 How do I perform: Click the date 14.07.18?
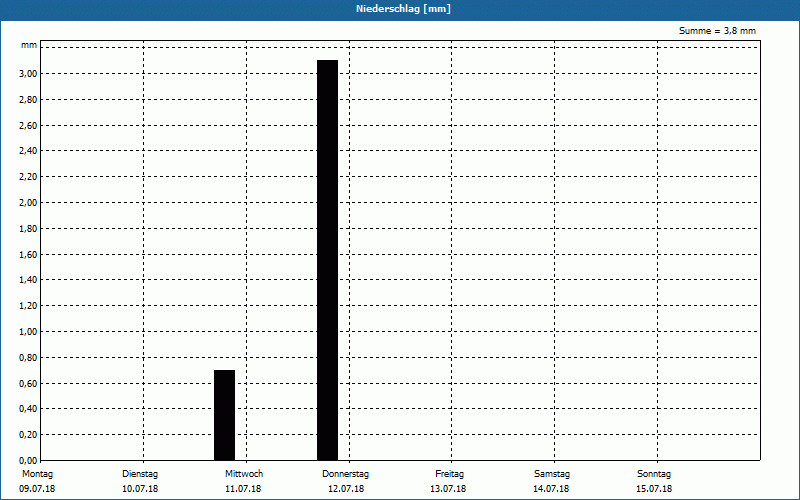pos(551,489)
